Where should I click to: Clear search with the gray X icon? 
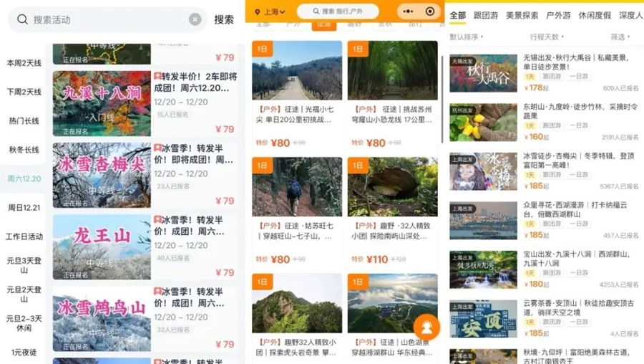(195, 19)
